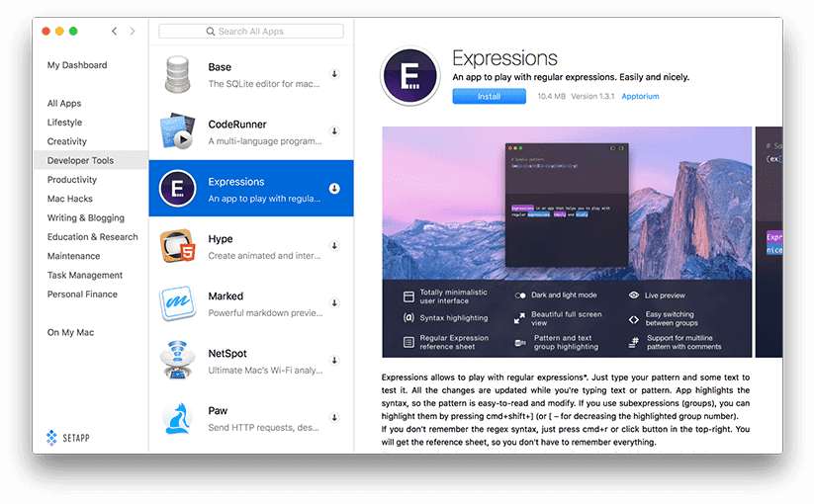The image size is (814, 504).
Task: Go forward with the right chevron
Action: (x=134, y=32)
